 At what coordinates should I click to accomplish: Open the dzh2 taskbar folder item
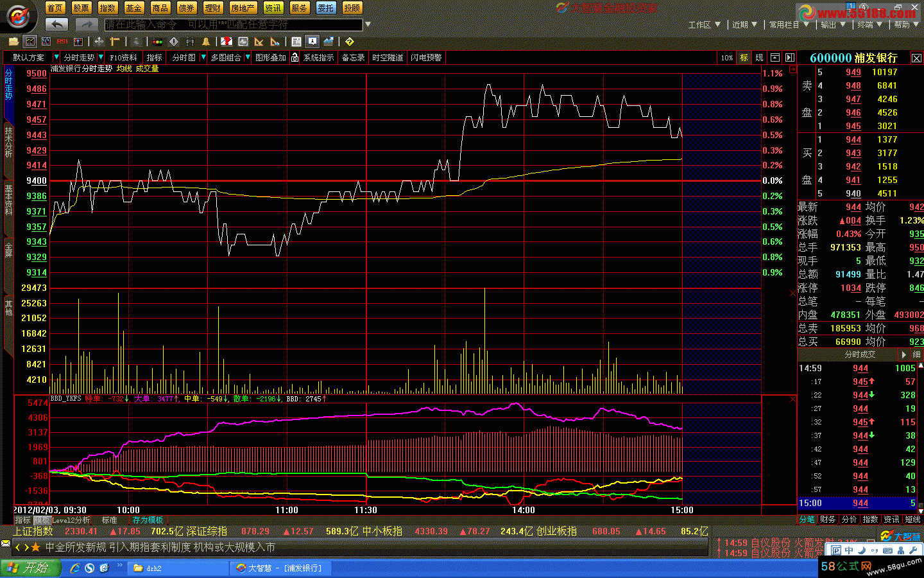pyautogui.click(x=178, y=568)
